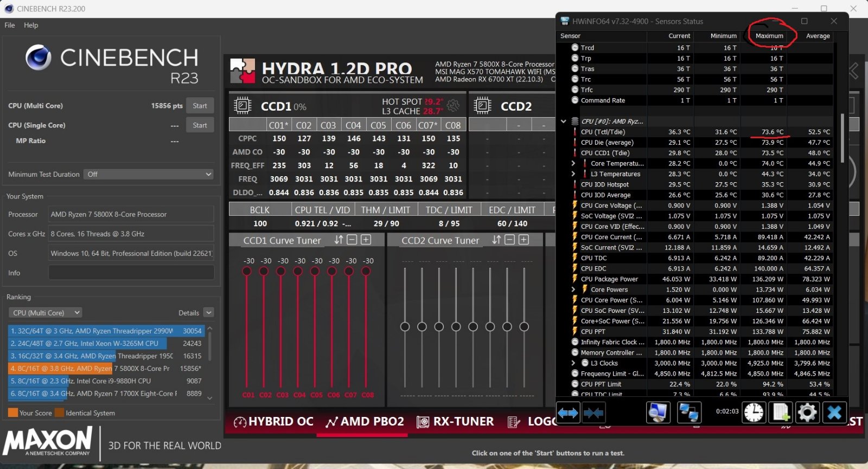Expand the Core Temperatures sensor group

(573, 163)
